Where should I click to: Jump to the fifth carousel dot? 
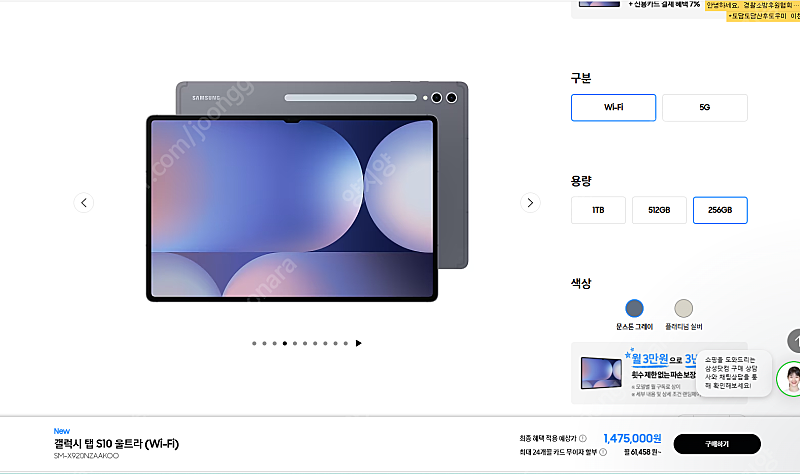(x=295, y=343)
